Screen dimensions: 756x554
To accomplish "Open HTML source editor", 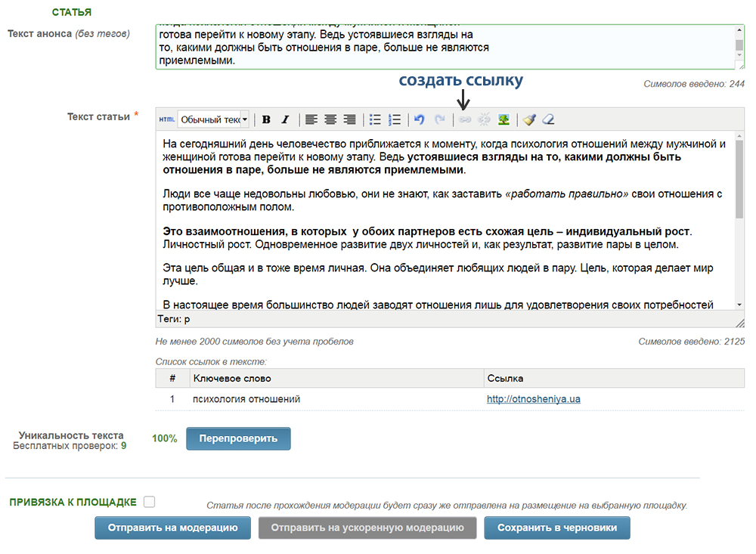I will coord(166,119).
